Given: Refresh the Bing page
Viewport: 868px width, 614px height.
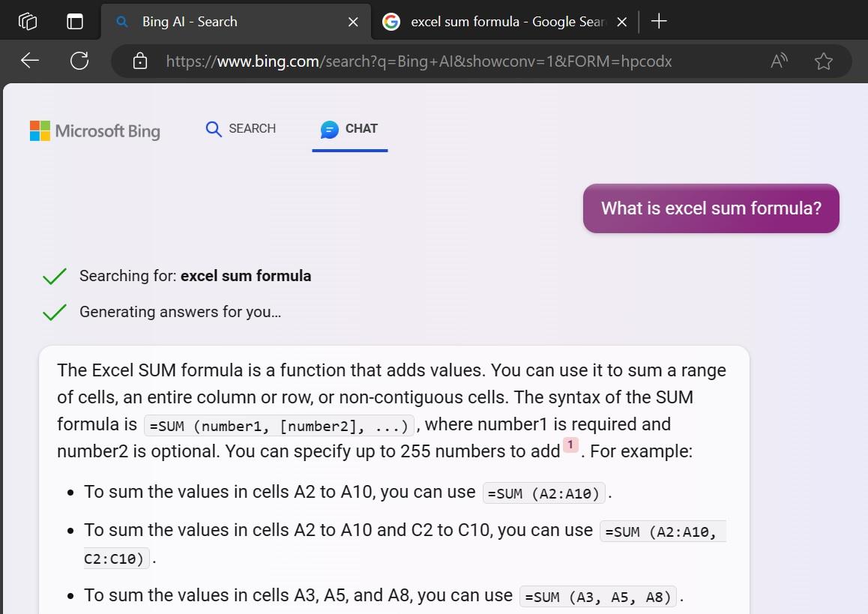Looking at the screenshot, I should click(79, 61).
